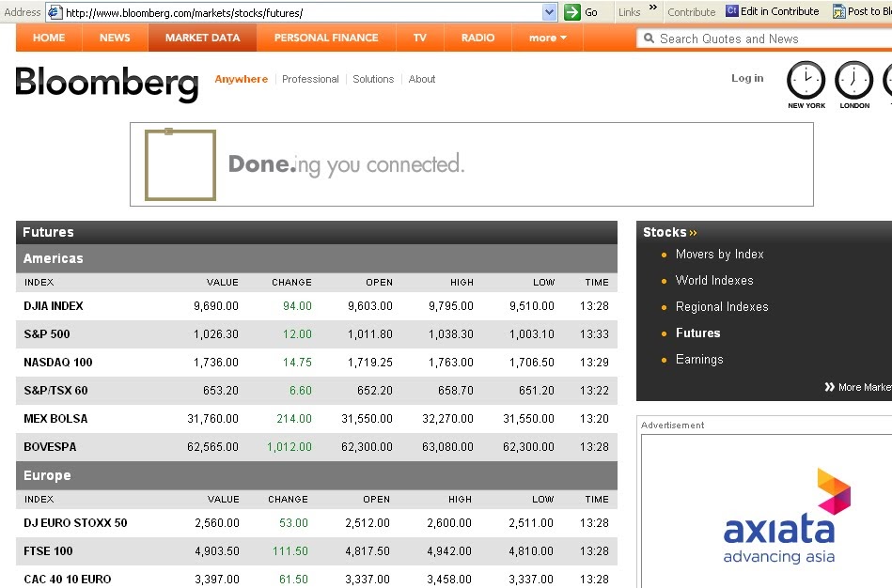Open the NEWS tab

[115, 39]
